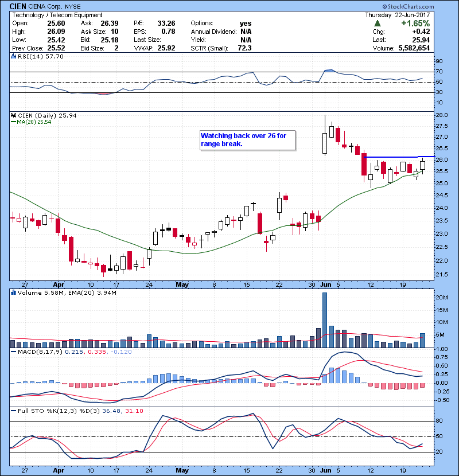Click the EPS value 0.78
This screenshot has width=459, height=476.
pyautogui.click(x=168, y=32)
